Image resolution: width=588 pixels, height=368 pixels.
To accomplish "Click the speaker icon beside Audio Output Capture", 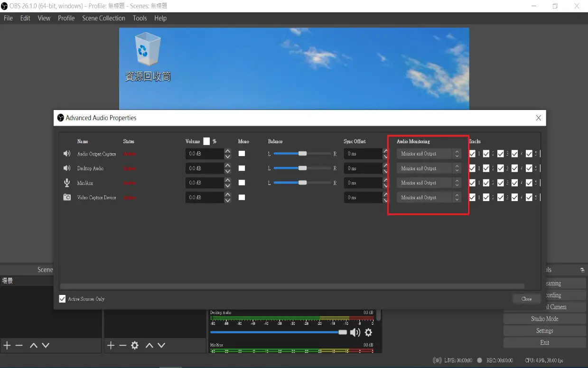I will coord(67,154).
